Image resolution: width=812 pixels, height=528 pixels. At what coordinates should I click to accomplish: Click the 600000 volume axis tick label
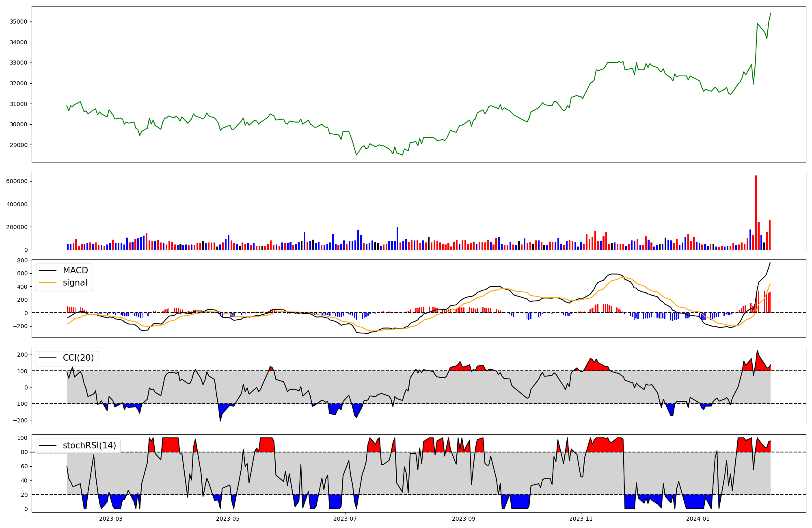pyautogui.click(x=17, y=181)
